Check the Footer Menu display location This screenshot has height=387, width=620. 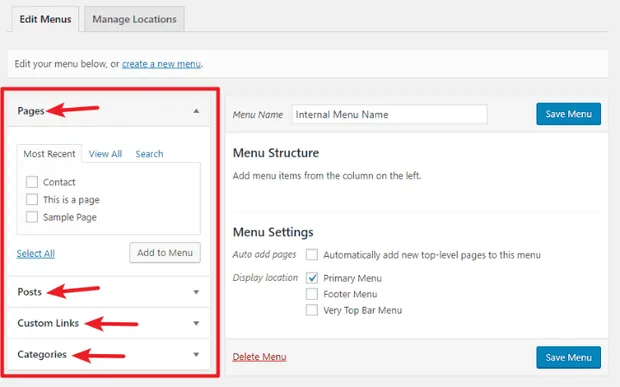pyautogui.click(x=312, y=294)
